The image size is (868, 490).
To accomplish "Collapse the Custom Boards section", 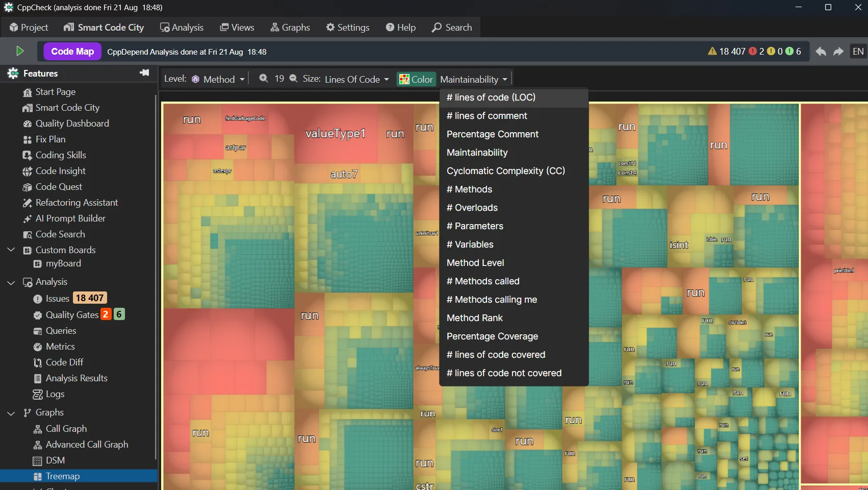I will [11, 250].
